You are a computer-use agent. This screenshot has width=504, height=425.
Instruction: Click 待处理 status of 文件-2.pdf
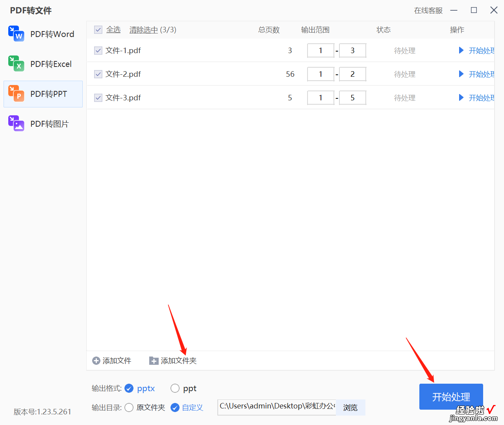pyautogui.click(x=405, y=74)
